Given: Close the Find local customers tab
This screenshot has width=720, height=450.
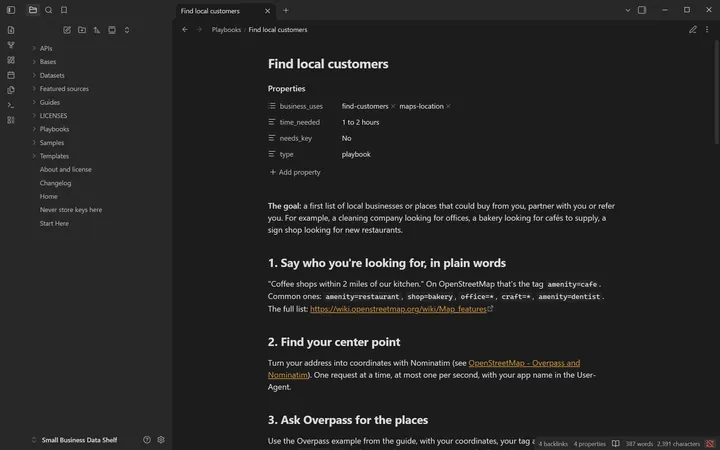Looking at the screenshot, I should (x=268, y=11).
